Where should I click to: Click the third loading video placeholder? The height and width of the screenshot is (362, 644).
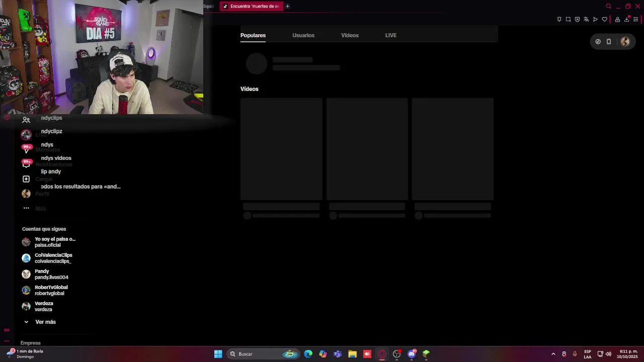click(452, 149)
